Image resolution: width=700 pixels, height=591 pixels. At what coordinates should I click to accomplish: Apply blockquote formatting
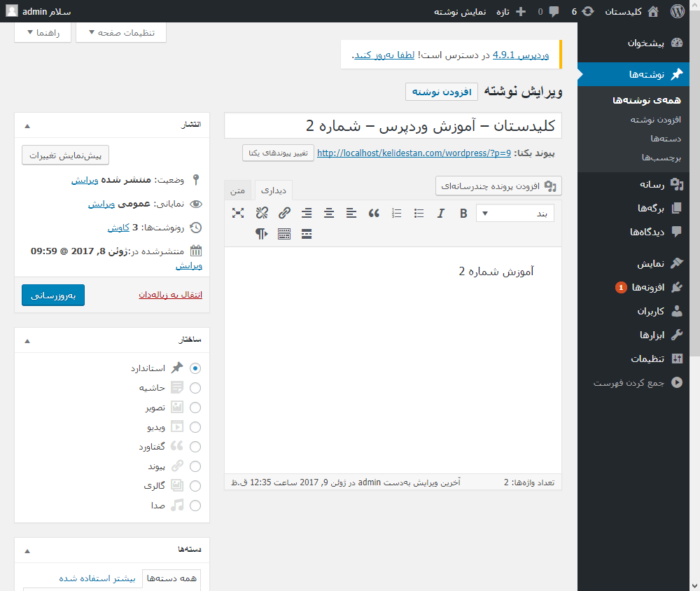(374, 214)
